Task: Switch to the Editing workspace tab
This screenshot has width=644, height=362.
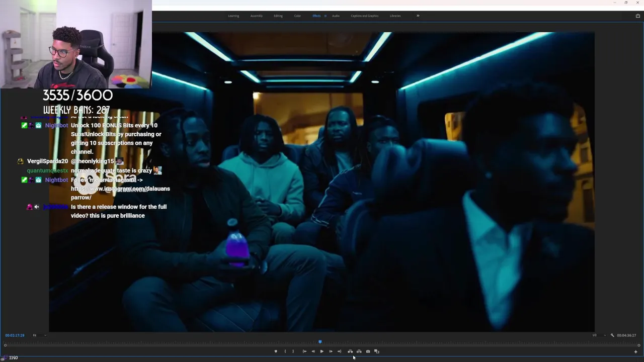Action: [x=278, y=16]
